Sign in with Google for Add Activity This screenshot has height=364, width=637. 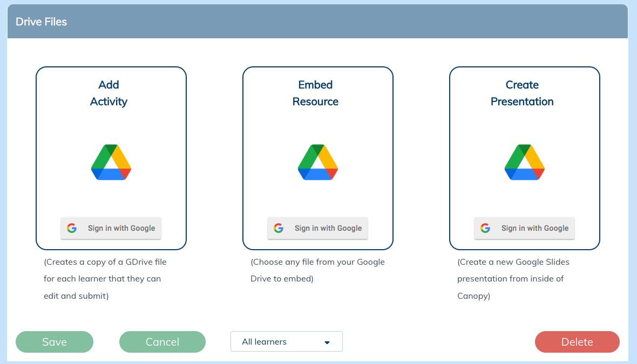(x=111, y=228)
